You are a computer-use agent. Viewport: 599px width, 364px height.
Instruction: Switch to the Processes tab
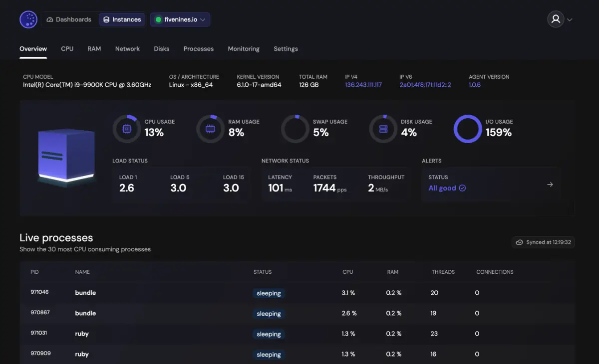(x=198, y=49)
